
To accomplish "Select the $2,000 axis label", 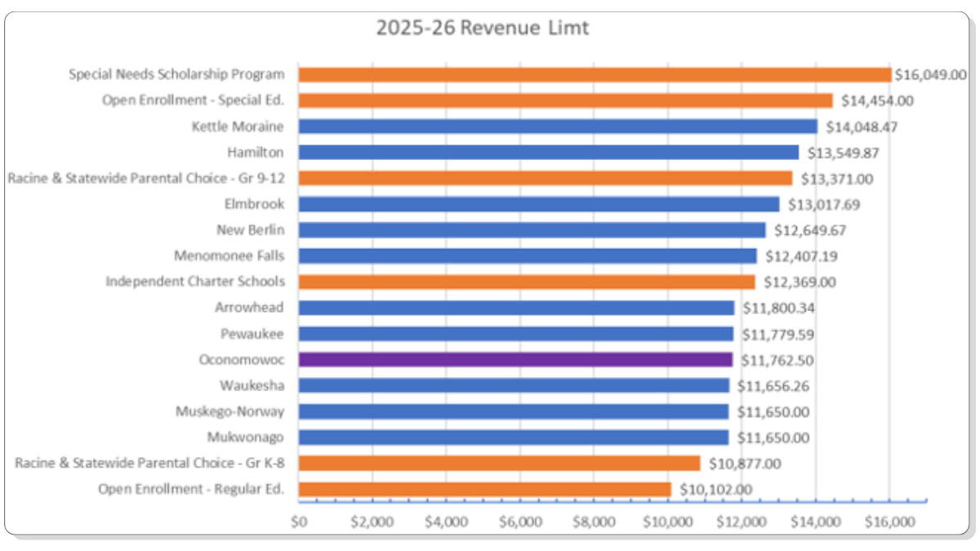I will pyautogui.click(x=372, y=522).
